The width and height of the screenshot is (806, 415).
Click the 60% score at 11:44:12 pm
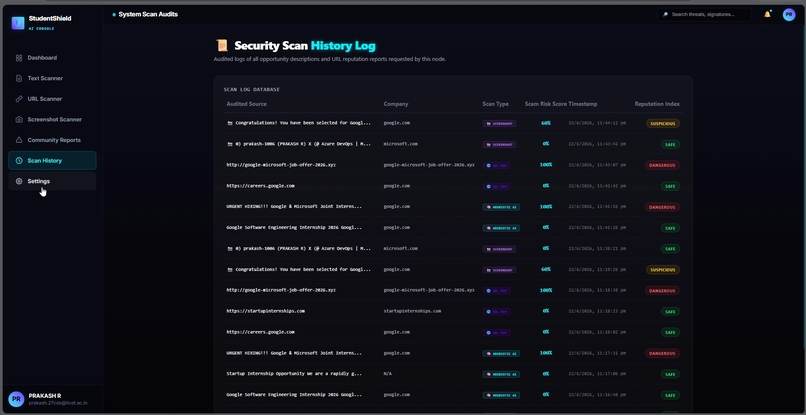(546, 123)
